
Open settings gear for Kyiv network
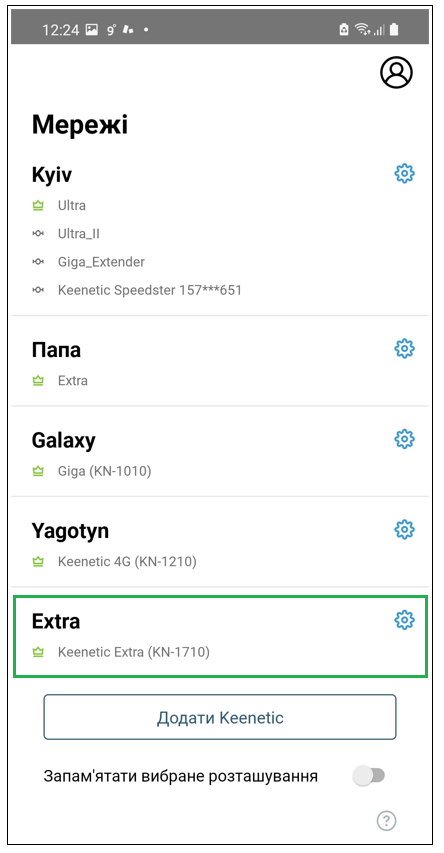(404, 174)
